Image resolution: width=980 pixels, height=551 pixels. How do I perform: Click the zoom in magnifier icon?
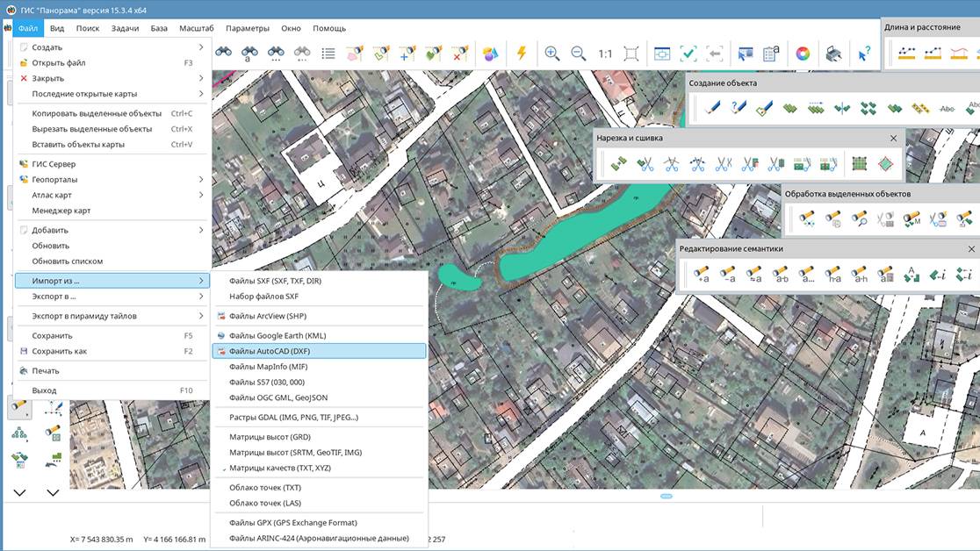(x=551, y=54)
